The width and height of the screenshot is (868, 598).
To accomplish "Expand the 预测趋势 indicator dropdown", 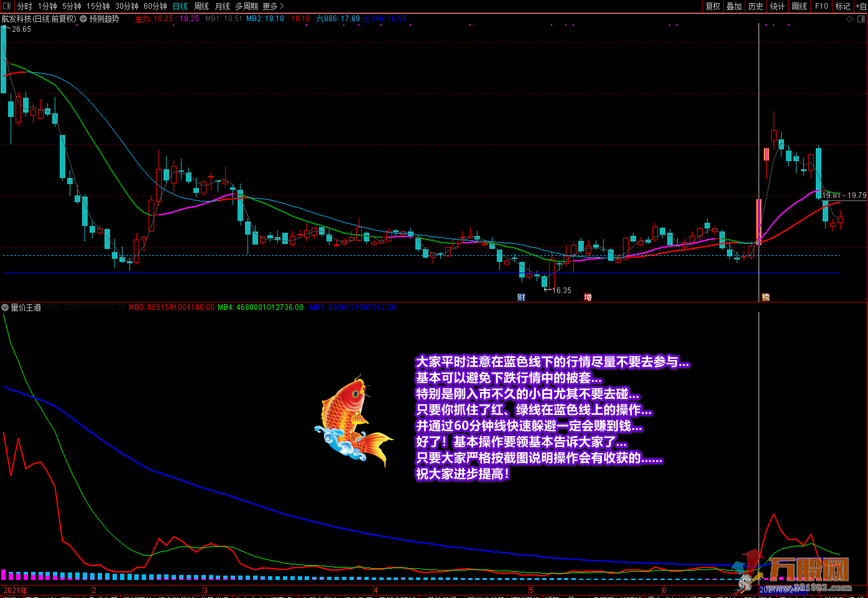I will coord(83,19).
